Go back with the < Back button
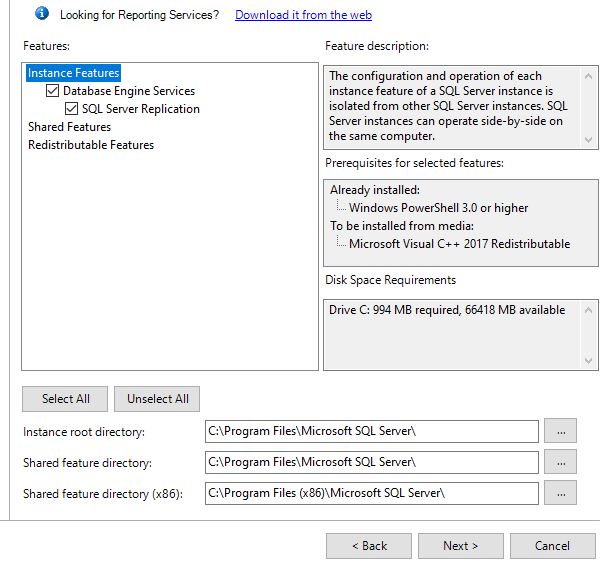This screenshot has height=566, width=600. (369, 546)
